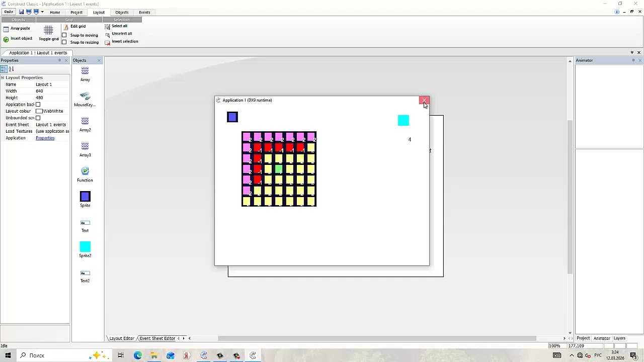Toggle the Unbounded scrolling checkbox

[x=38, y=118]
